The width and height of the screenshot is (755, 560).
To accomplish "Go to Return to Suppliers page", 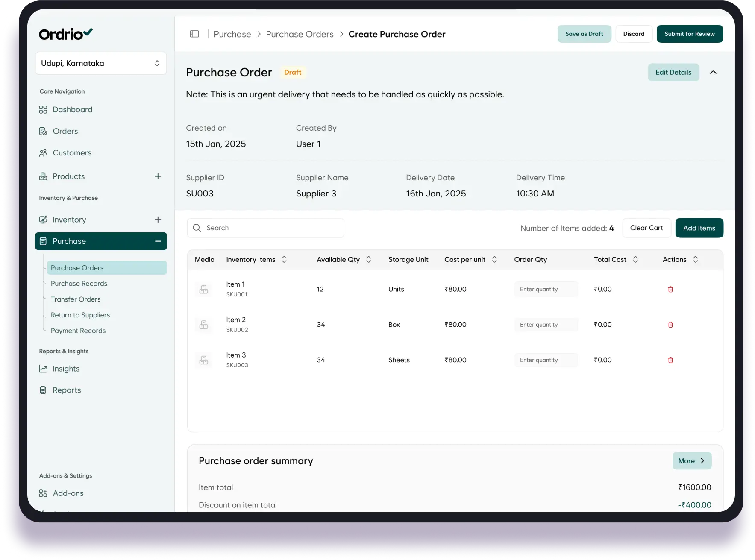I will 80,315.
